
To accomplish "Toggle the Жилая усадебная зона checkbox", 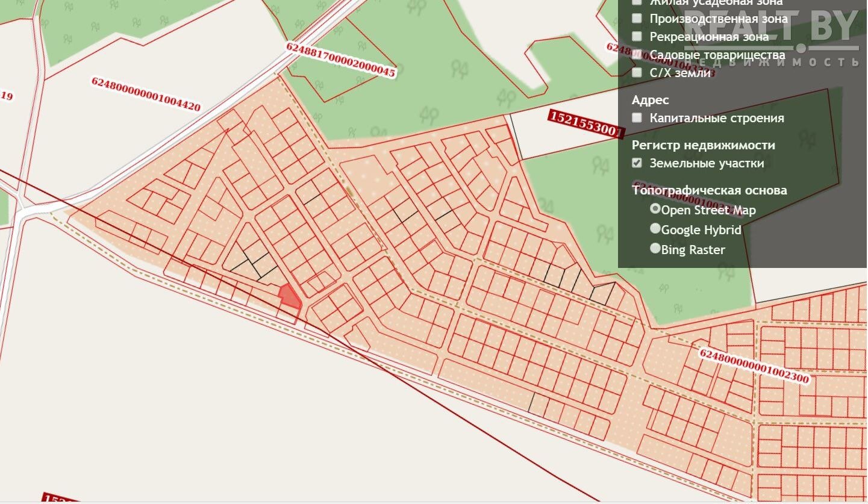I will click(x=637, y=2).
